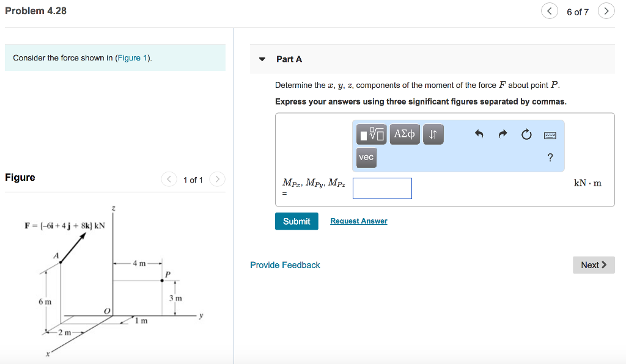
Task: Reset the answer using circular reset icon
Action: coord(526,134)
